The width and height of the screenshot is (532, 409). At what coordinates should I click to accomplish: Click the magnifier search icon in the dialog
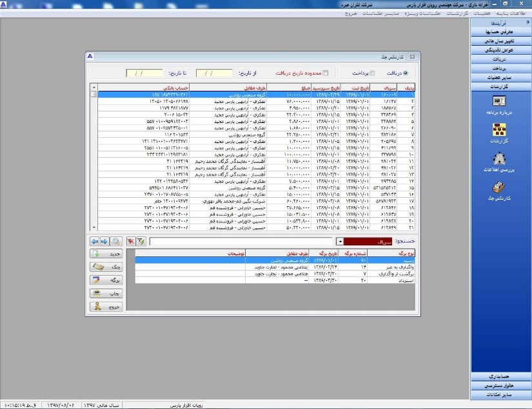[x=116, y=242]
